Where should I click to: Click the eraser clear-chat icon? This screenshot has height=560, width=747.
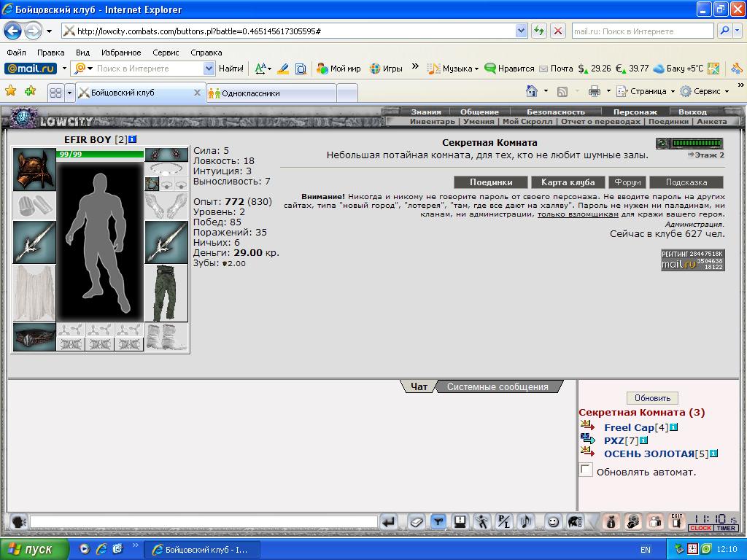point(416,522)
